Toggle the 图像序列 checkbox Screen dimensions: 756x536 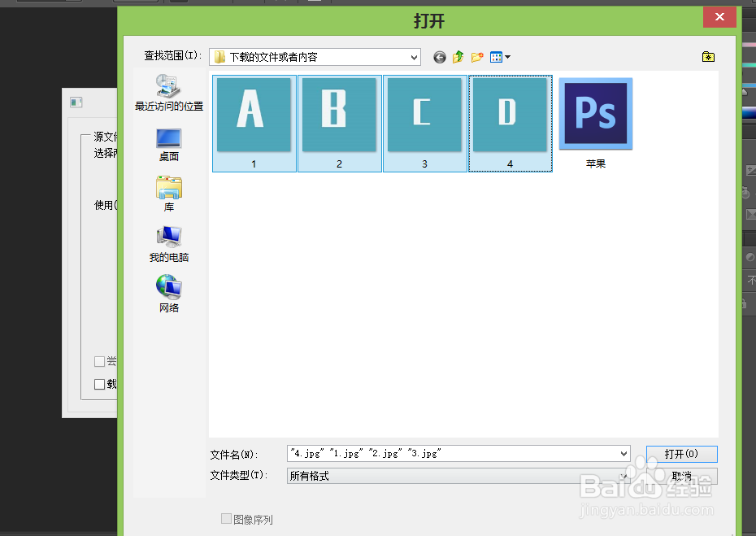coord(226,519)
